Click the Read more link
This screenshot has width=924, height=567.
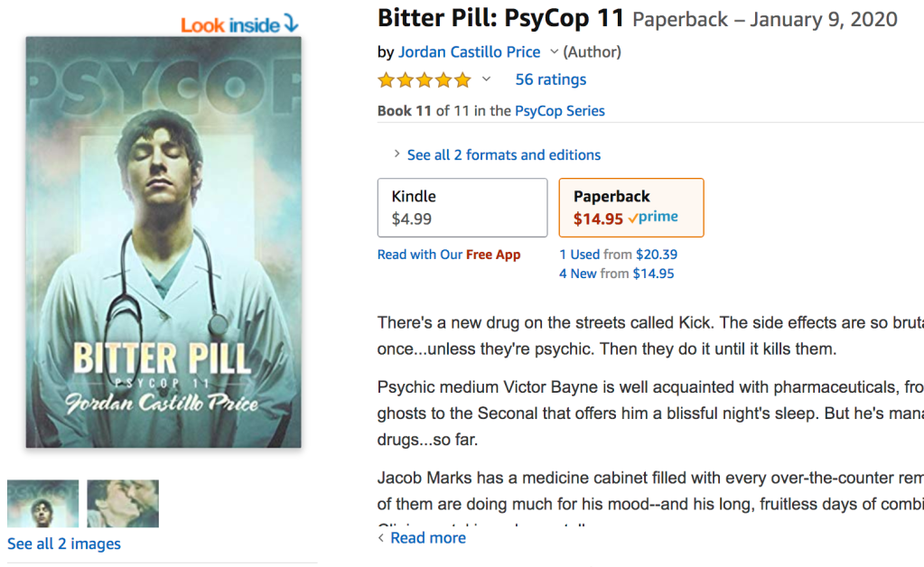(428, 537)
